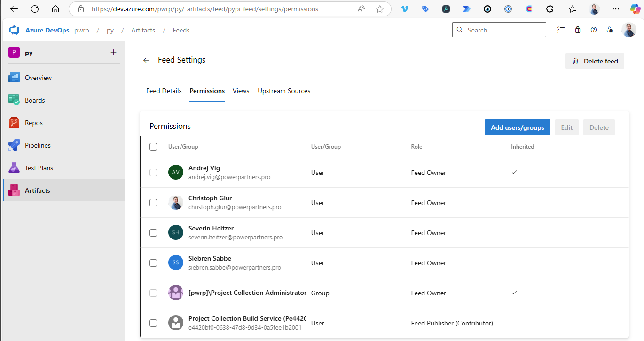
Task: Reload the page with the refresh icon
Action: click(x=35, y=9)
